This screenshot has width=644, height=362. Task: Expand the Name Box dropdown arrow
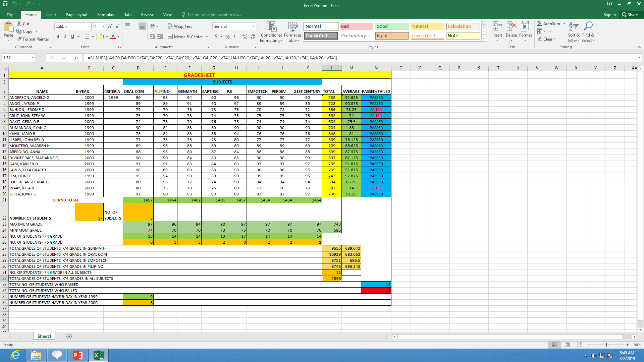pyautogui.click(x=32, y=58)
